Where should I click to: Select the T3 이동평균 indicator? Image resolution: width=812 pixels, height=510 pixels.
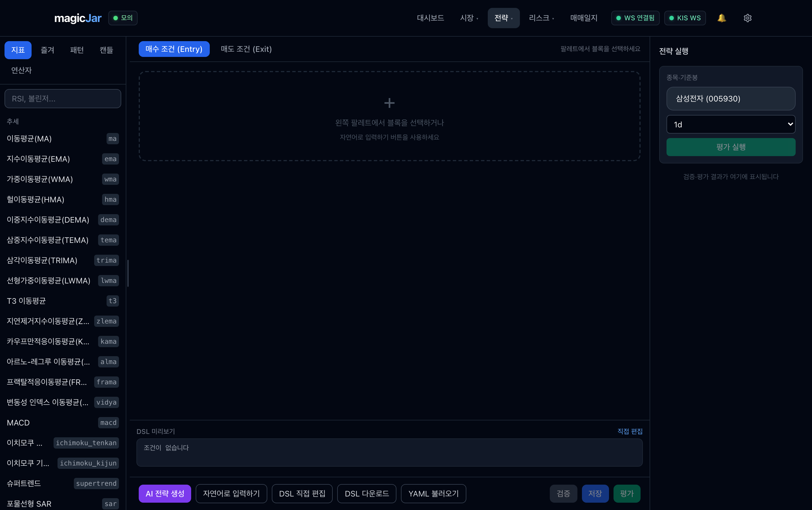(63, 301)
